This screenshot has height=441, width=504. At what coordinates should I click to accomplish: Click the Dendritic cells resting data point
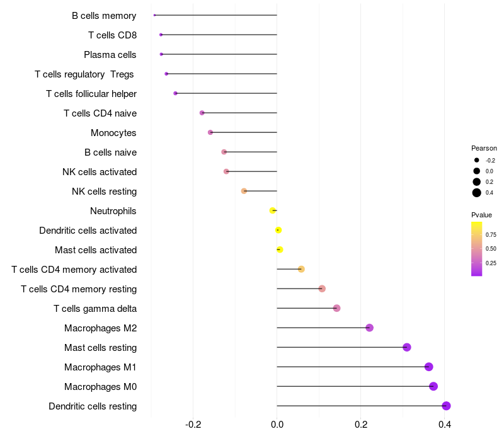tap(446, 406)
